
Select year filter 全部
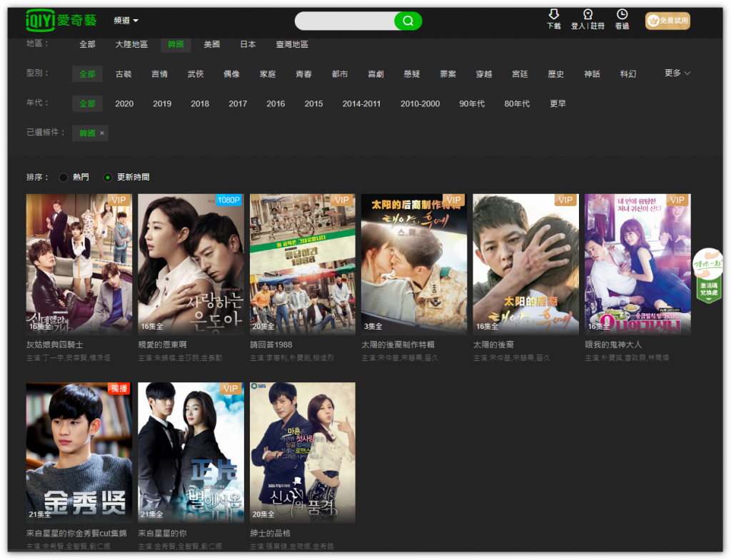tap(87, 104)
